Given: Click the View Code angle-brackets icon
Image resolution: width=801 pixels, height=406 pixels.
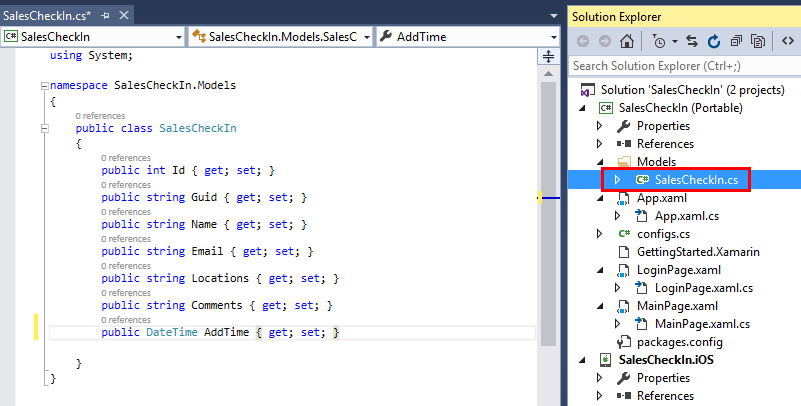Looking at the screenshot, I should pyautogui.click(x=788, y=41).
